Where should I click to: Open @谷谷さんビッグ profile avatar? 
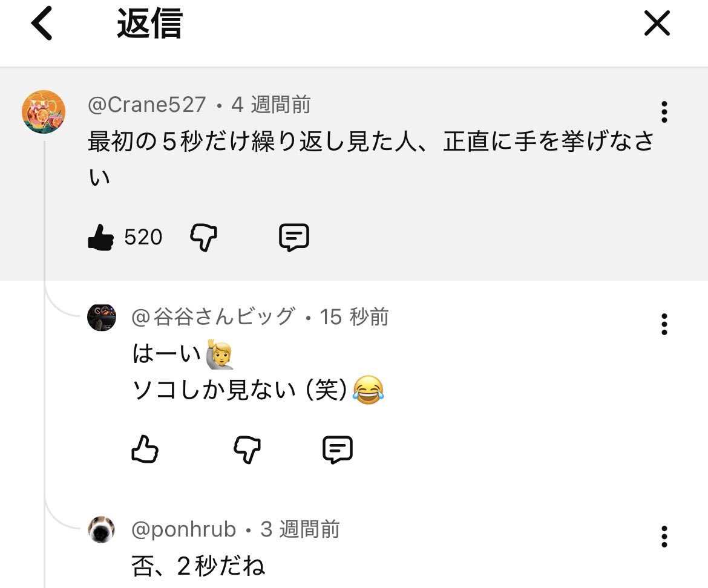(102, 317)
